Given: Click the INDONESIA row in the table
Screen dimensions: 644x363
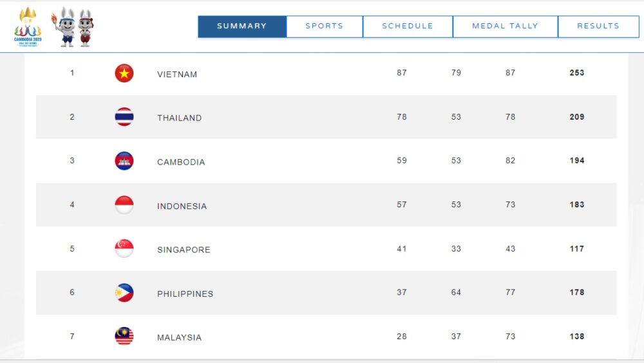Looking at the screenshot, I should 326,205.
